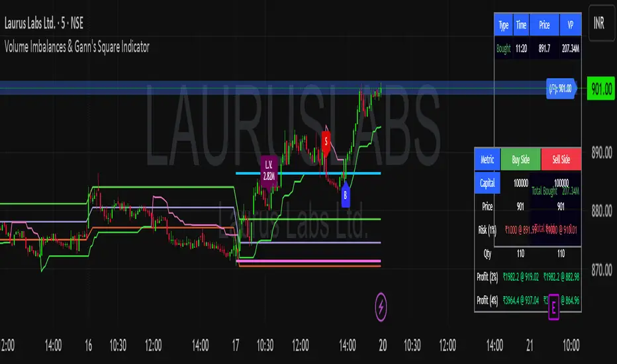Click the date 20 on the time axis

point(383,345)
